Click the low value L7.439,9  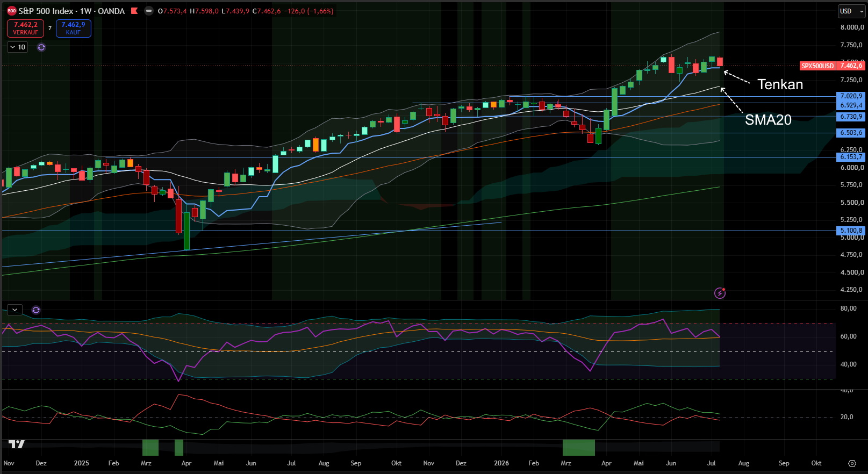235,11
